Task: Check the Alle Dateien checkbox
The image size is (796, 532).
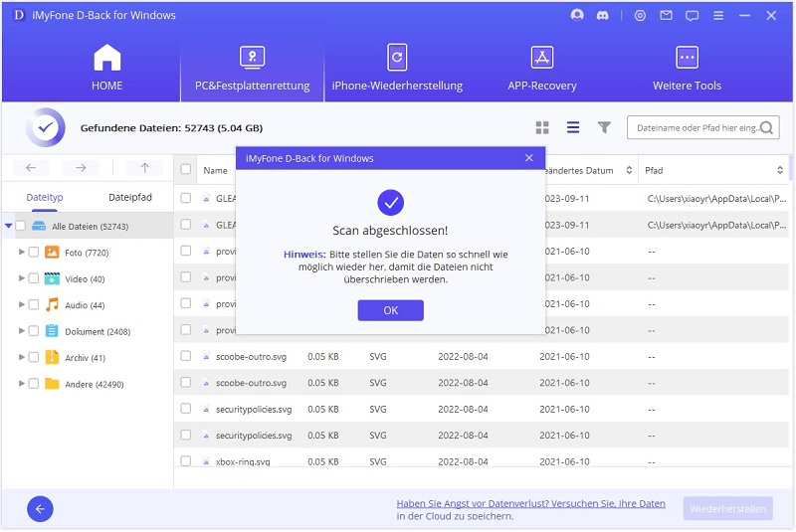Action: [x=20, y=226]
